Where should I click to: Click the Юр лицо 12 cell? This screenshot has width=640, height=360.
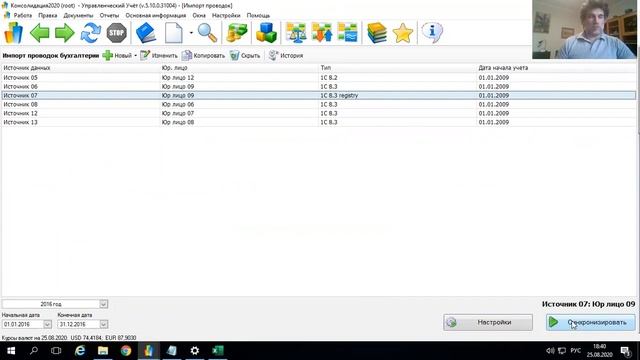pos(239,78)
